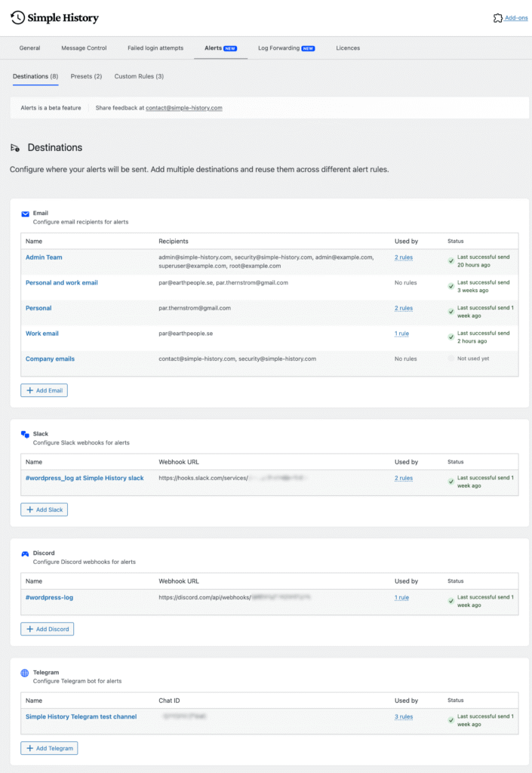Open the Failed login attempts tab

point(155,48)
